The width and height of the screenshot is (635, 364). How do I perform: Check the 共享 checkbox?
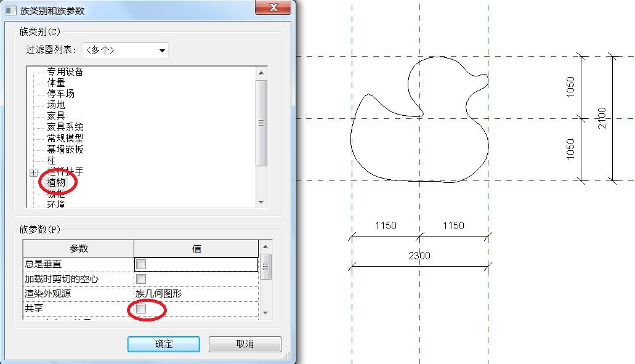(x=141, y=309)
